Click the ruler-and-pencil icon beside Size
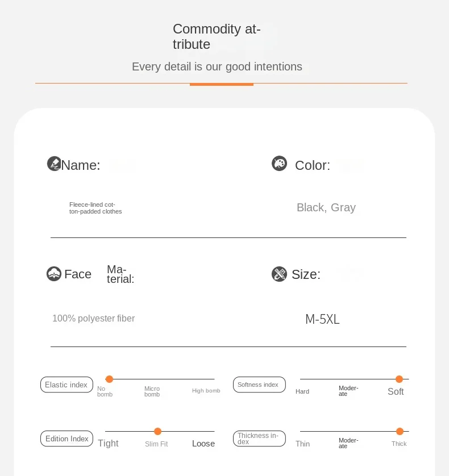 [x=279, y=274]
